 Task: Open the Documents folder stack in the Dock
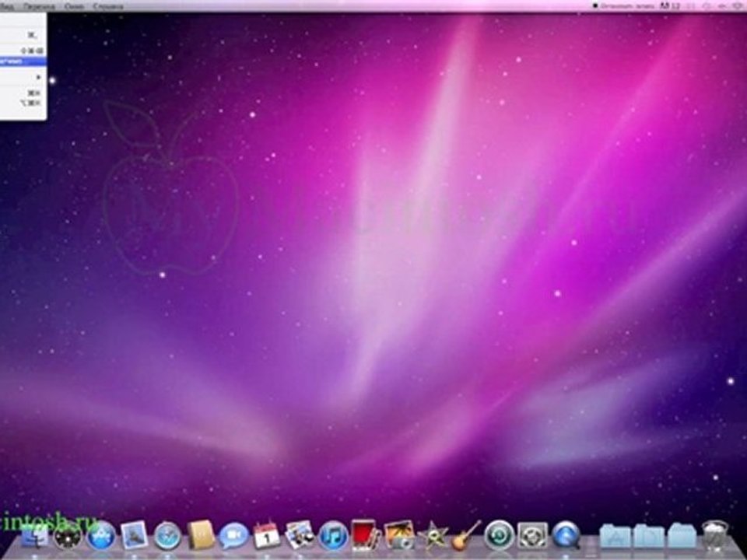649,536
